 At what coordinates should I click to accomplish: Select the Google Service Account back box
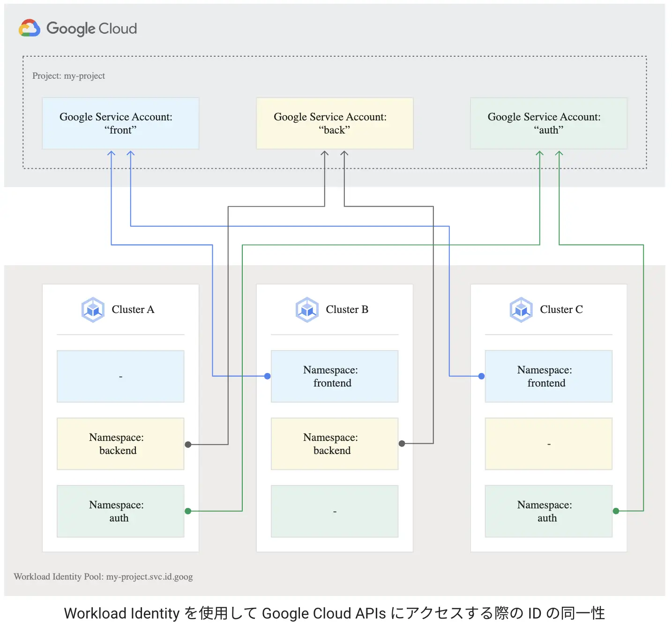(334, 123)
